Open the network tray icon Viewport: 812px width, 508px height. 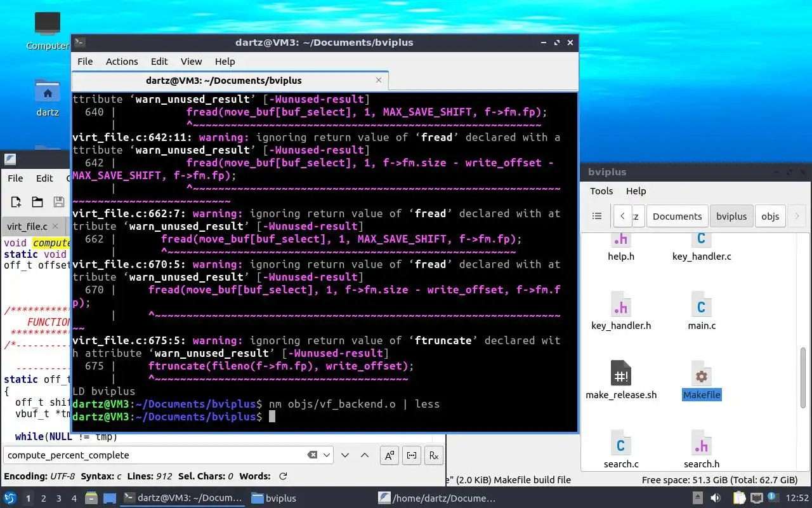coord(756,498)
